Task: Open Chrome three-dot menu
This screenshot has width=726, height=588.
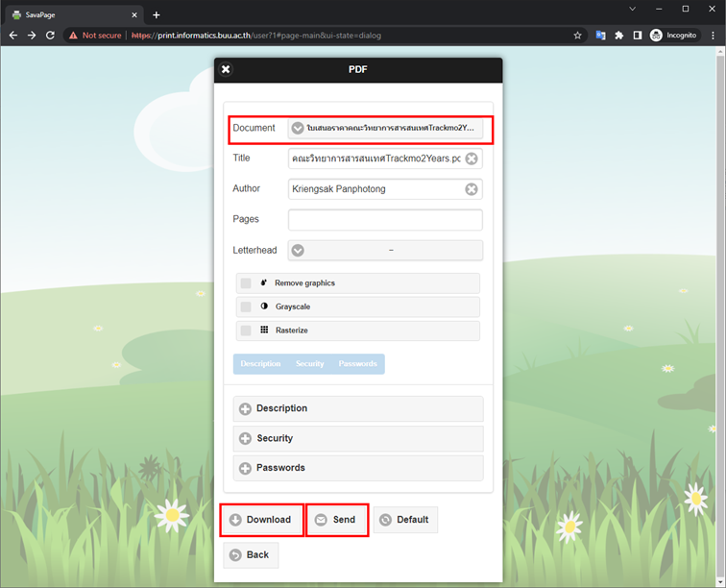Action: pos(713,36)
